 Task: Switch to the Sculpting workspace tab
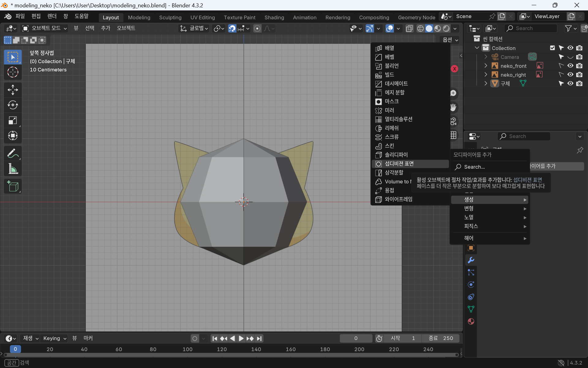pyautogui.click(x=170, y=17)
